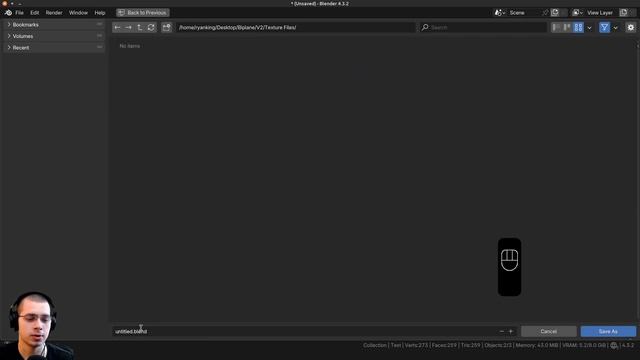Switch to thumbnails display mode
Viewport: 640px width, 360px height.
(x=578, y=27)
